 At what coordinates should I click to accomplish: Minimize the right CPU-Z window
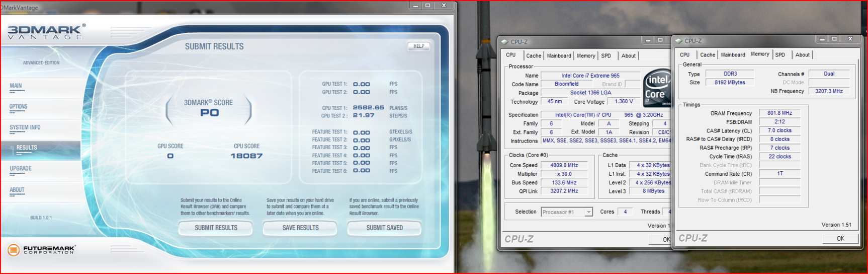click(822, 39)
